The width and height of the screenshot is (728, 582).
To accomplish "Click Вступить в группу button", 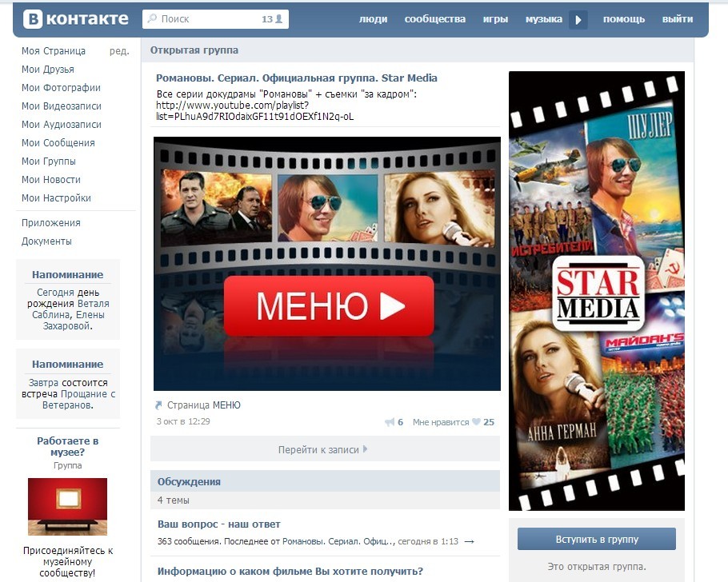I will [x=597, y=540].
